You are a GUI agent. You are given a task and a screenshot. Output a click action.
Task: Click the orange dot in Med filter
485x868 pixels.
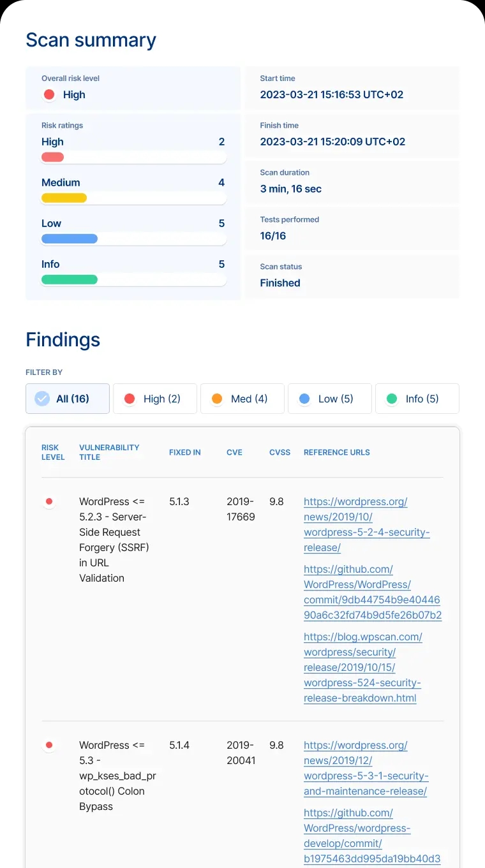(217, 399)
